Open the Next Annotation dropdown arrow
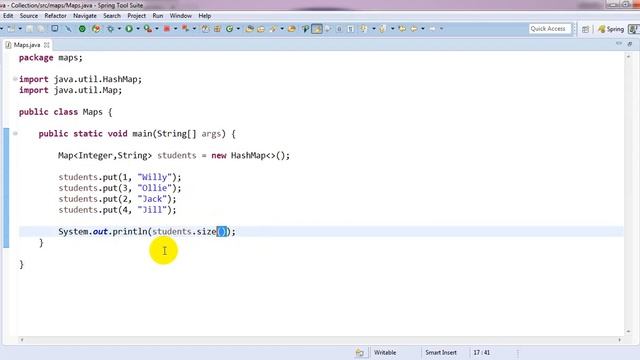 373,29
